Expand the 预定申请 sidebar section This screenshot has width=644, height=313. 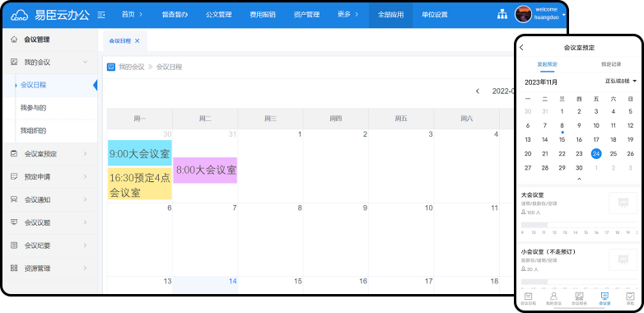pyautogui.click(x=86, y=176)
